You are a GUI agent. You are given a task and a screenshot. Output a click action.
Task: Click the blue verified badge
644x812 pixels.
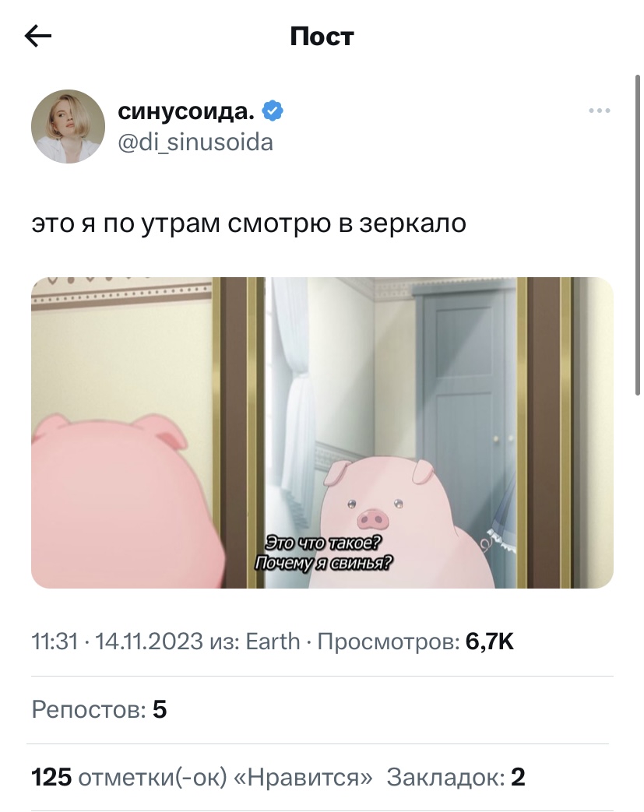(x=273, y=111)
